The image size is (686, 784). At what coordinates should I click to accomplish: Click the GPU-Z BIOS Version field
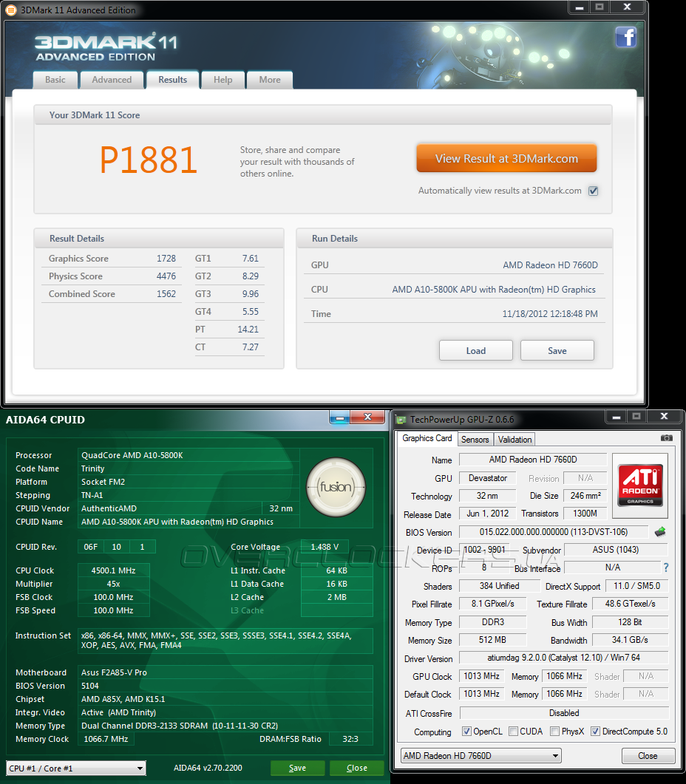554,532
